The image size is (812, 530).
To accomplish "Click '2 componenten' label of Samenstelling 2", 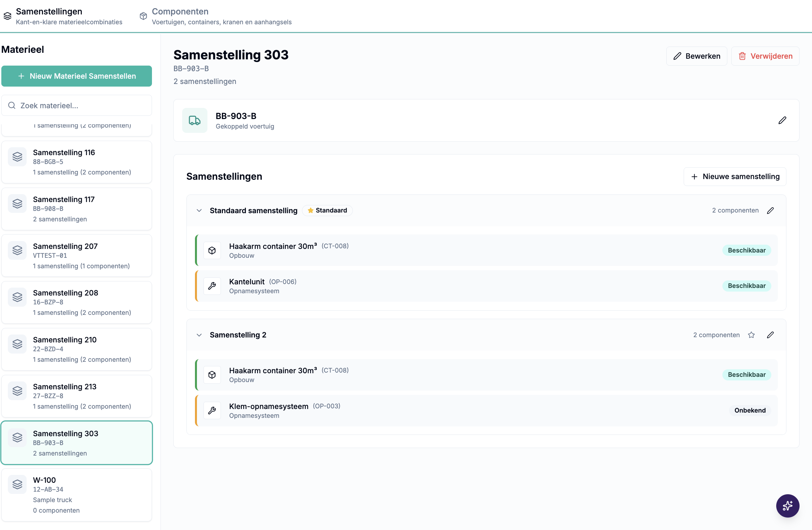I will [x=716, y=335].
